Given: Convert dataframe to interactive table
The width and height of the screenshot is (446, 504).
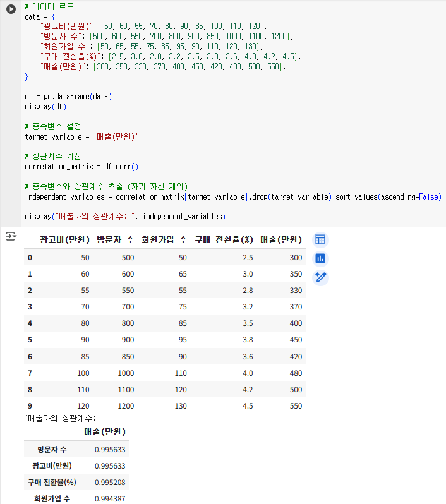Looking at the screenshot, I should (x=320, y=240).
